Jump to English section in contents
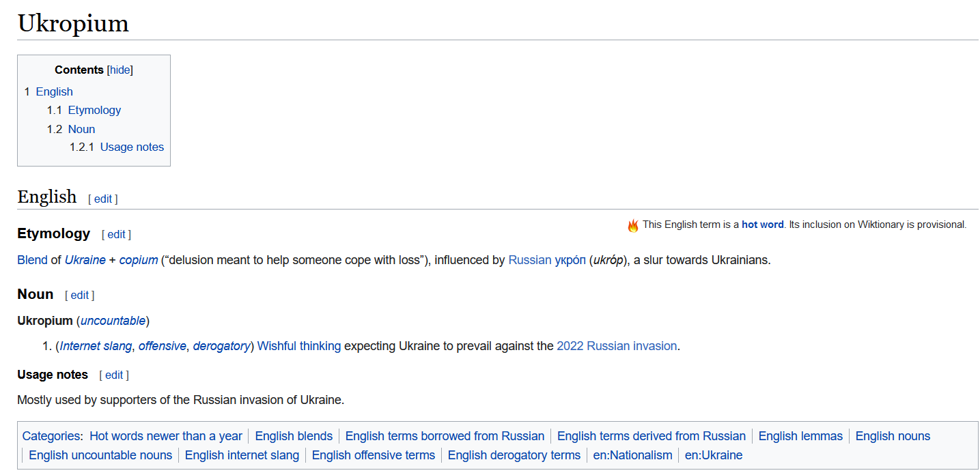The width and height of the screenshot is (980, 475). coord(54,91)
